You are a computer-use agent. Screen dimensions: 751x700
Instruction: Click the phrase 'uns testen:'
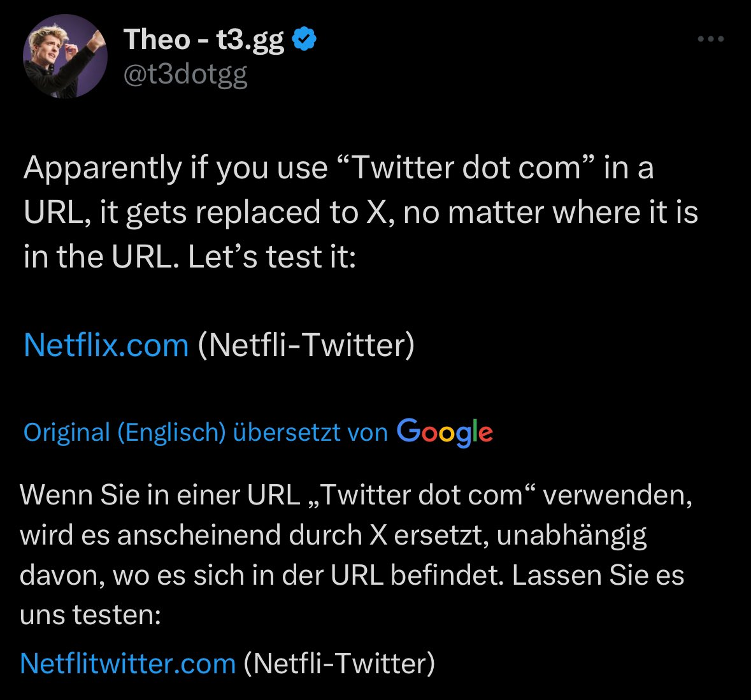(x=90, y=615)
